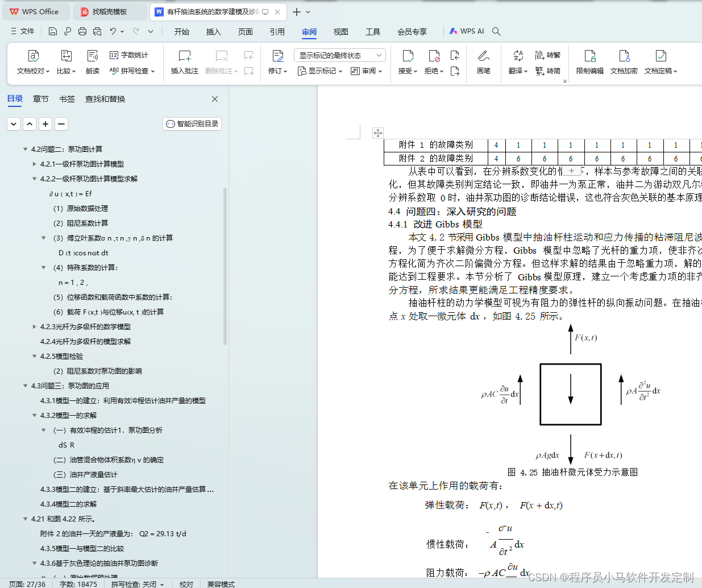Click 智能识别目录 button
The image size is (702, 588).
(192, 124)
